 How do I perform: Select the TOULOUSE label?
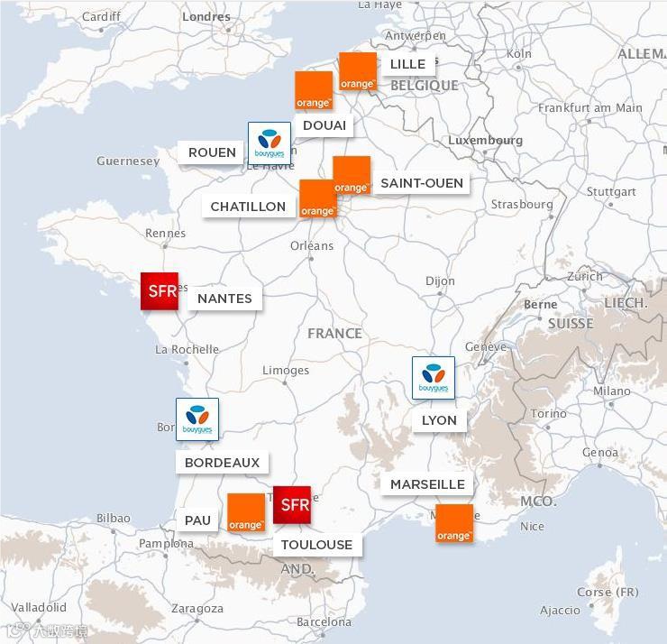[317, 545]
